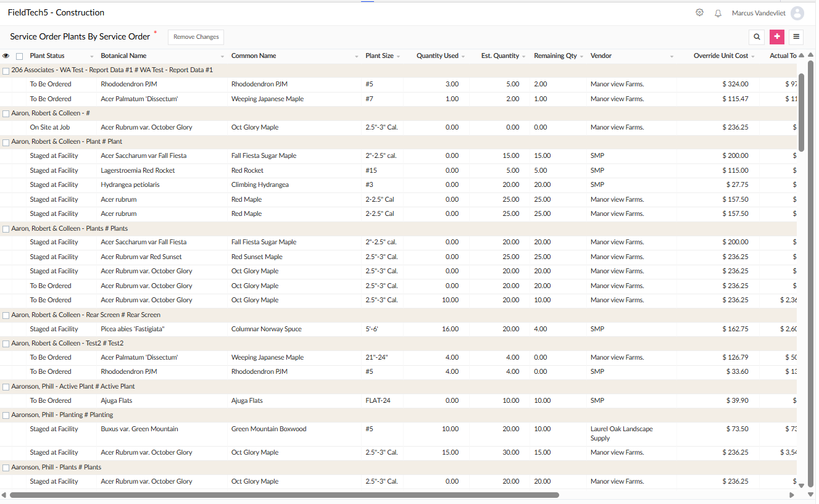Check the 206 Associates group checkbox
Screen dimensions: 819x504
6,71
